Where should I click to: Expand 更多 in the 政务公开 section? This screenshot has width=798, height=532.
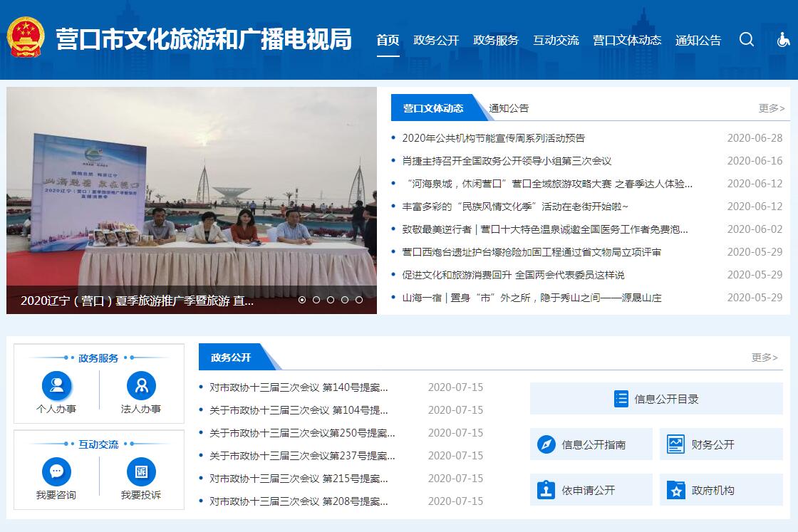[x=765, y=358]
